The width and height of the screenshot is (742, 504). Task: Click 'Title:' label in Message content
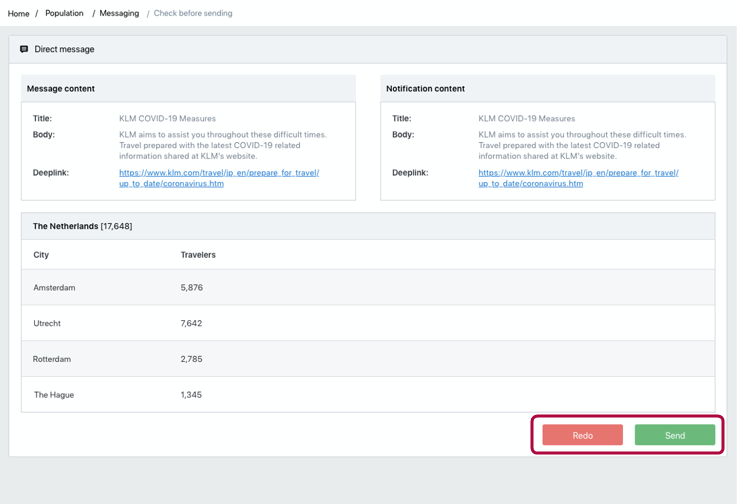43,118
